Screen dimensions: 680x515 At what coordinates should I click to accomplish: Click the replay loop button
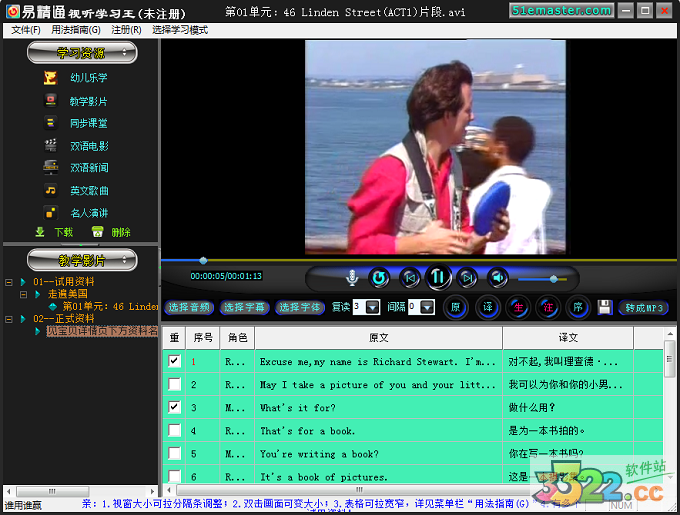[379, 278]
